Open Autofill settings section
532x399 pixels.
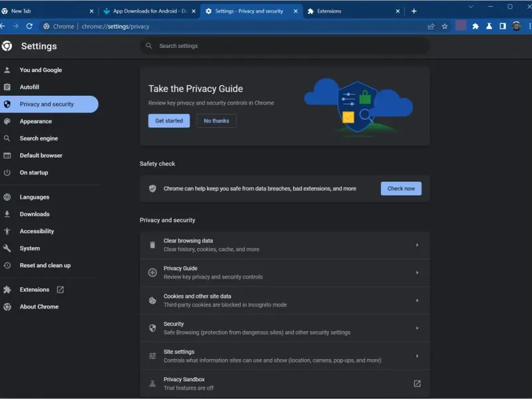[29, 87]
